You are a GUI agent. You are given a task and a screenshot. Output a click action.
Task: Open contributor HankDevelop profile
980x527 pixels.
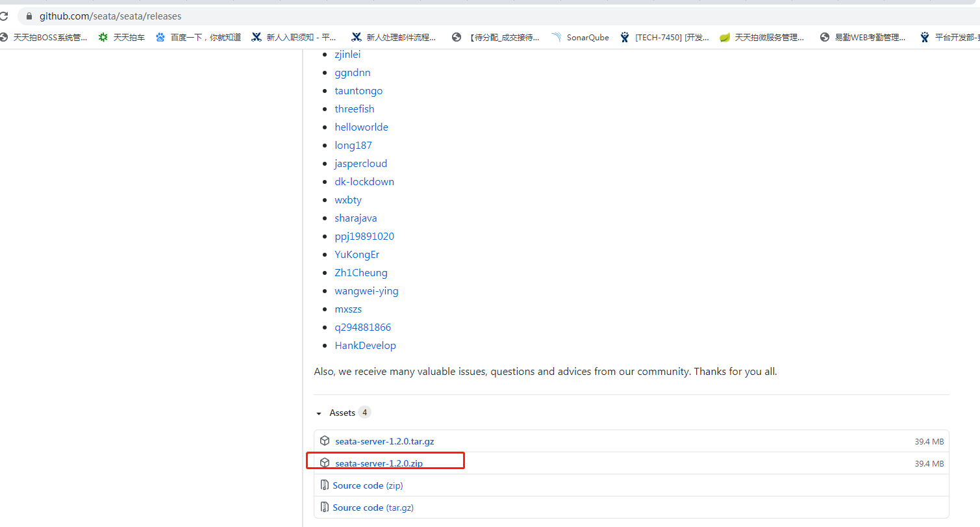tap(365, 346)
